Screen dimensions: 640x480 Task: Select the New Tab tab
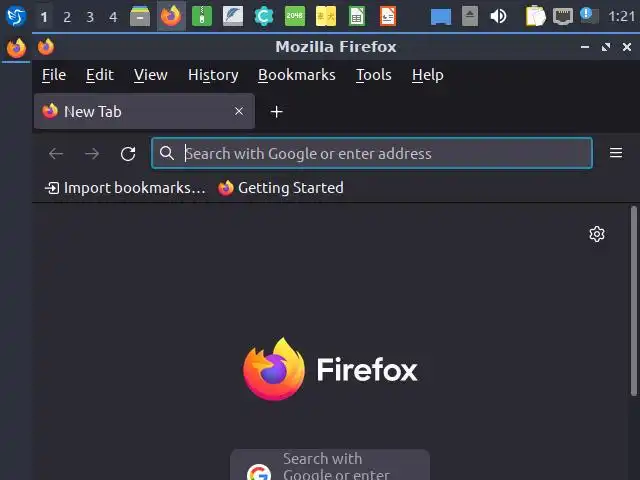[x=144, y=111]
